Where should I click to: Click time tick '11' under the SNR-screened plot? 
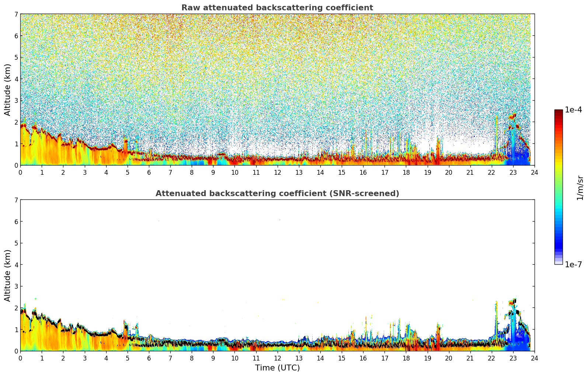coord(256,358)
